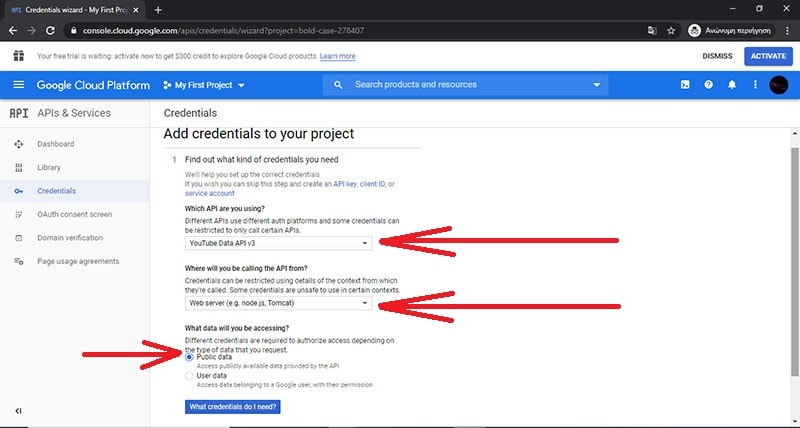This screenshot has height=428, width=800.
Task: Click the user account avatar
Action: (x=779, y=85)
